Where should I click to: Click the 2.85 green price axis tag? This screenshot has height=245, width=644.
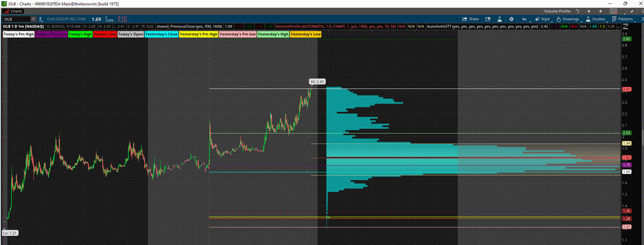pos(626,39)
